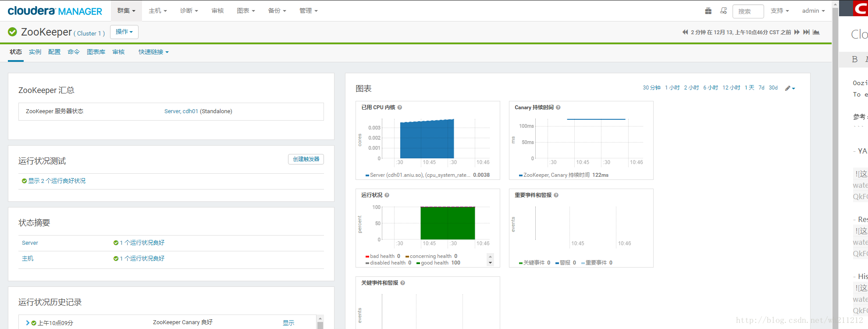868x329 pixels.
Task: Open the admin user dropdown
Action: point(814,11)
